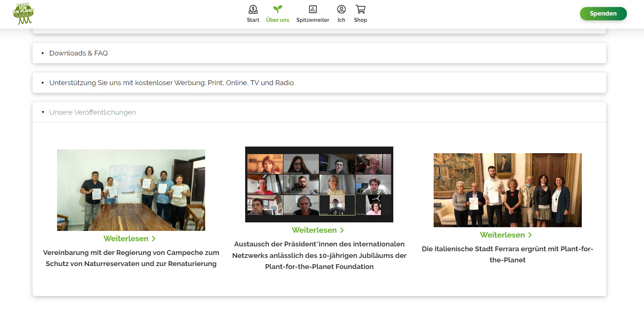Click the chevron after Ferrara Weiterlesen
The image size is (644, 316).
click(x=530, y=235)
